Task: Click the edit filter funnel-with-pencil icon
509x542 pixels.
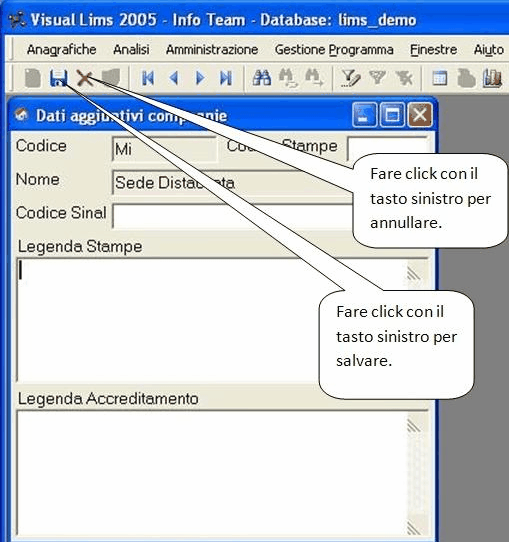Action: 351,78
